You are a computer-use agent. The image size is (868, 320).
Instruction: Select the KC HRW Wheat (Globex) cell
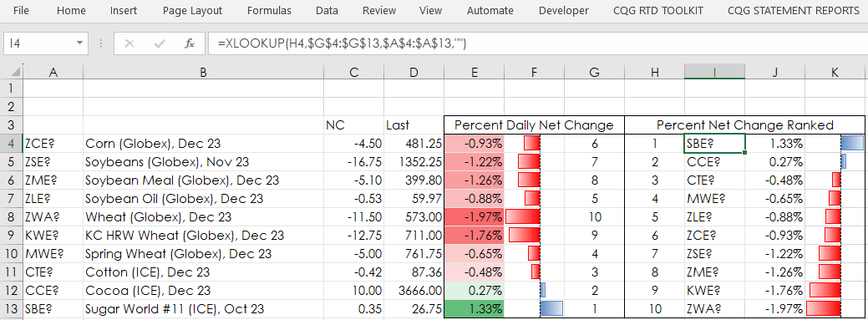(203, 236)
